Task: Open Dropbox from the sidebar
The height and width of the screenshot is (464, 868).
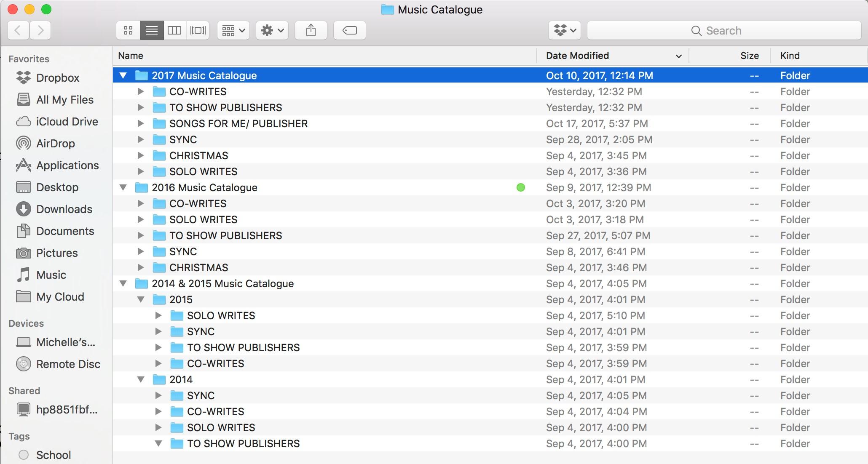Action: coord(58,77)
